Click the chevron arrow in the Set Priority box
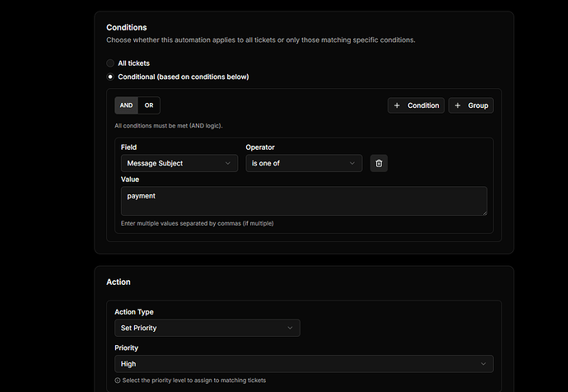 (x=290, y=328)
